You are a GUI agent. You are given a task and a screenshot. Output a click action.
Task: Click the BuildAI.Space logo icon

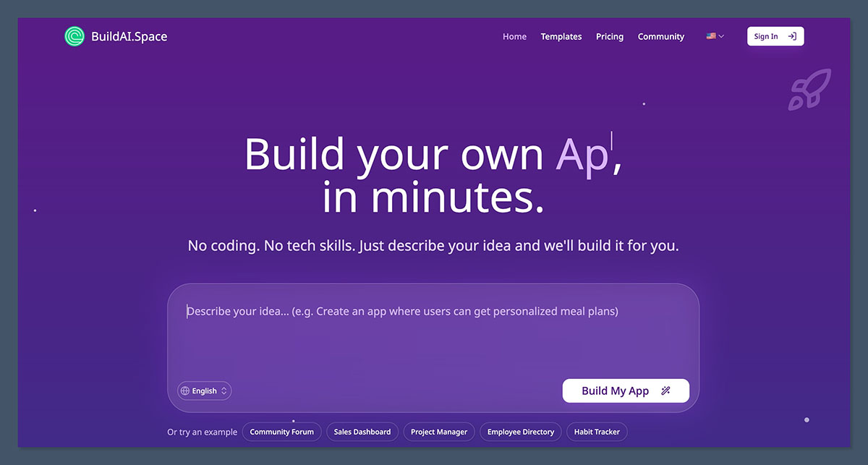[x=74, y=35]
